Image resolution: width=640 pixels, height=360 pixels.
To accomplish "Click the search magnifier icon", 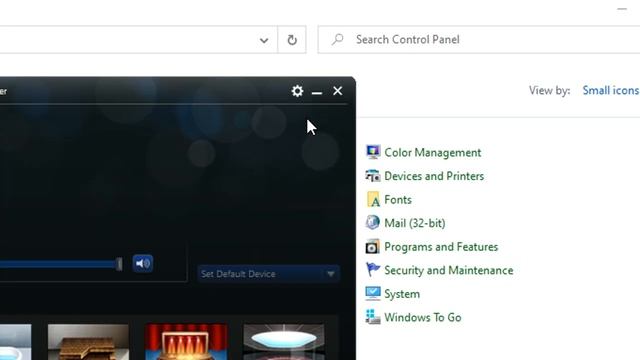I will 338,40.
